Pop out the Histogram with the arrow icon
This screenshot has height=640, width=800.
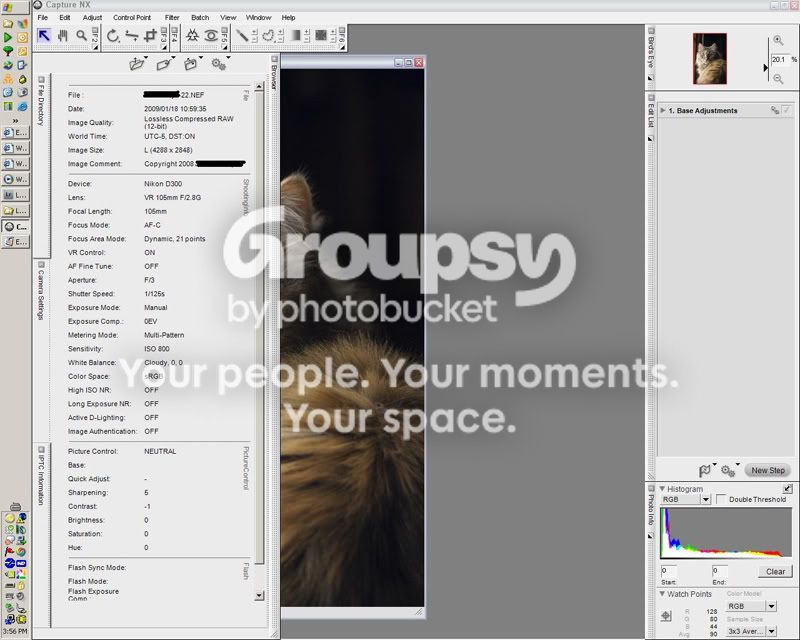(788, 489)
